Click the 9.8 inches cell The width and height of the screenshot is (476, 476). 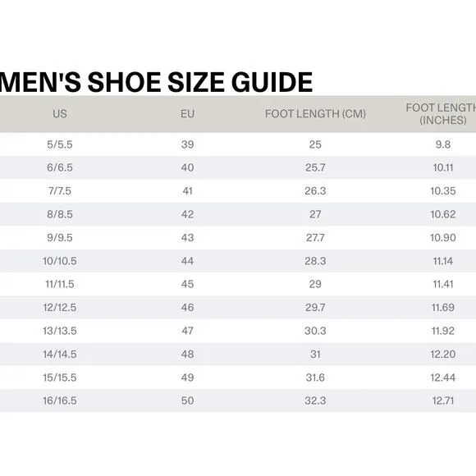[x=443, y=144]
